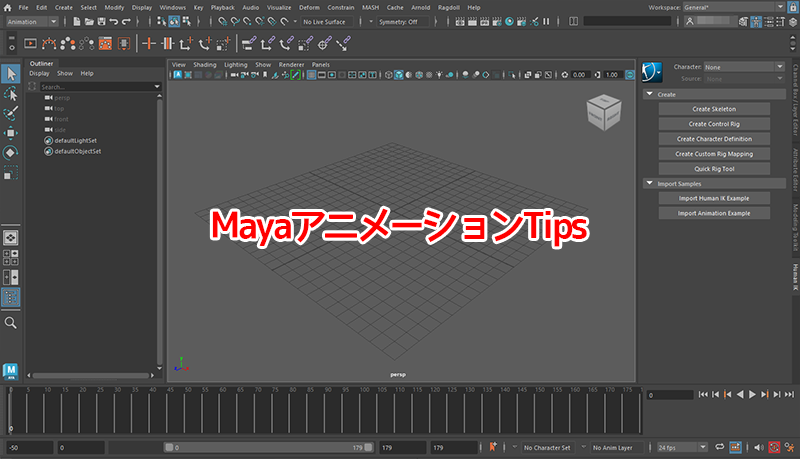Click the Aim Constraint shelf icon
The image size is (800, 459).
(324, 44)
